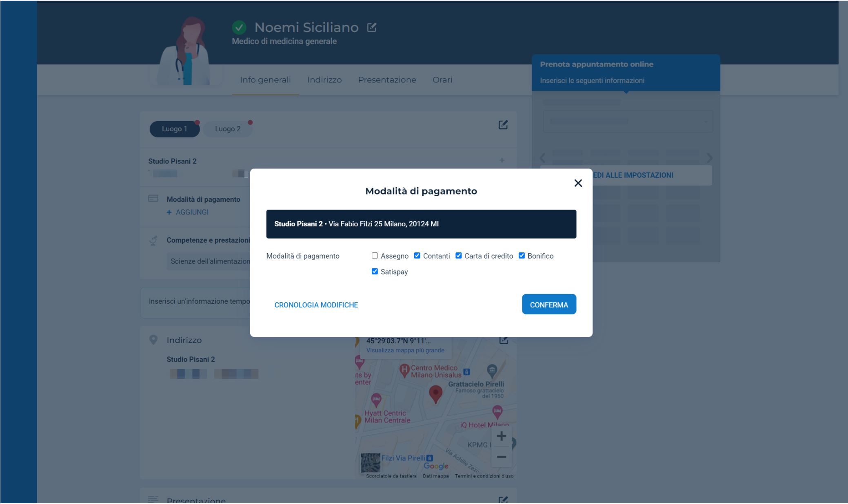Click the red map location pin

[x=435, y=394]
